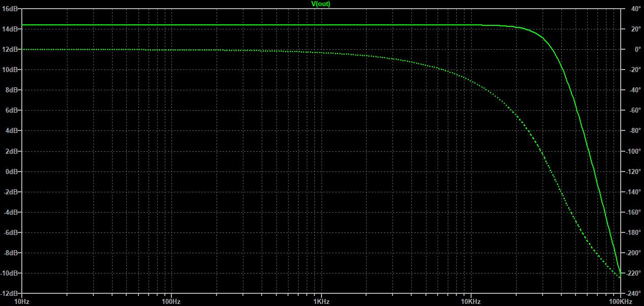Viewport: 644px width, 306px height.
Task: Select the -60° phase axis label
Action: point(635,110)
